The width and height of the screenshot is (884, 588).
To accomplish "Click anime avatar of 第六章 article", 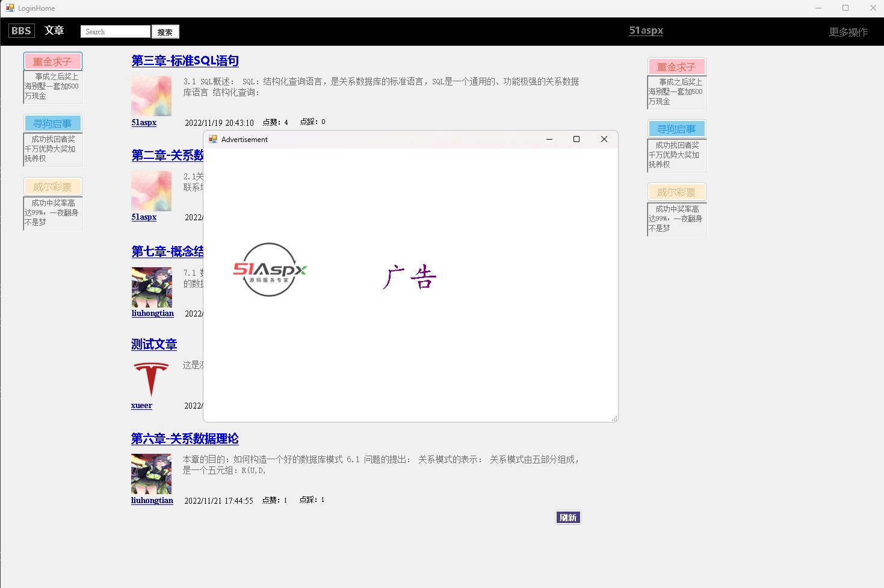I will (151, 474).
